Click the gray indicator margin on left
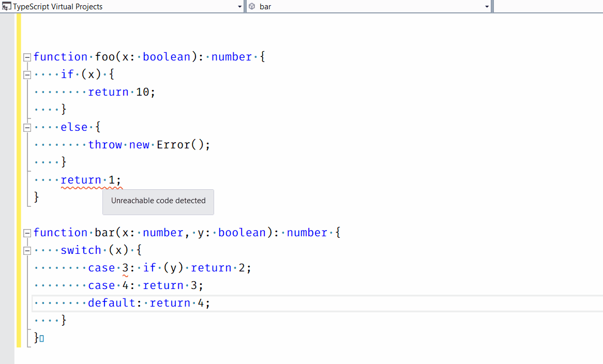Viewport: 603px width, 364px height. (7, 181)
